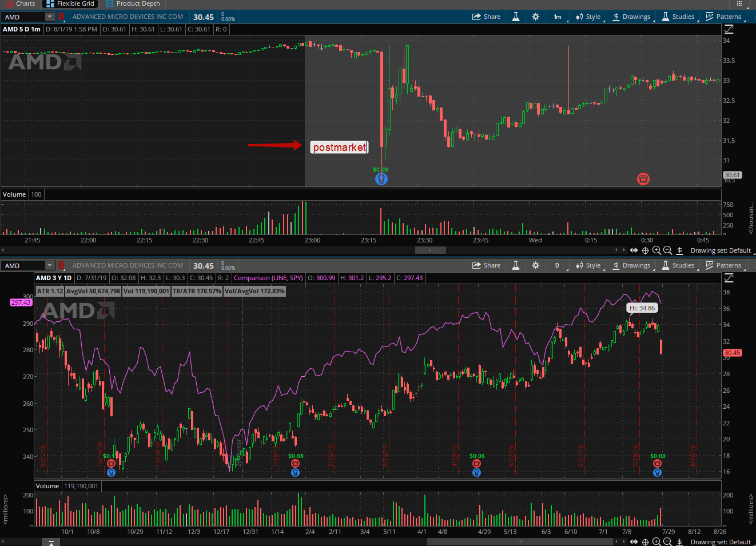Image resolution: width=756 pixels, height=546 pixels.
Task: Click the AMD symbol field in upper chart
Action: click(x=23, y=17)
